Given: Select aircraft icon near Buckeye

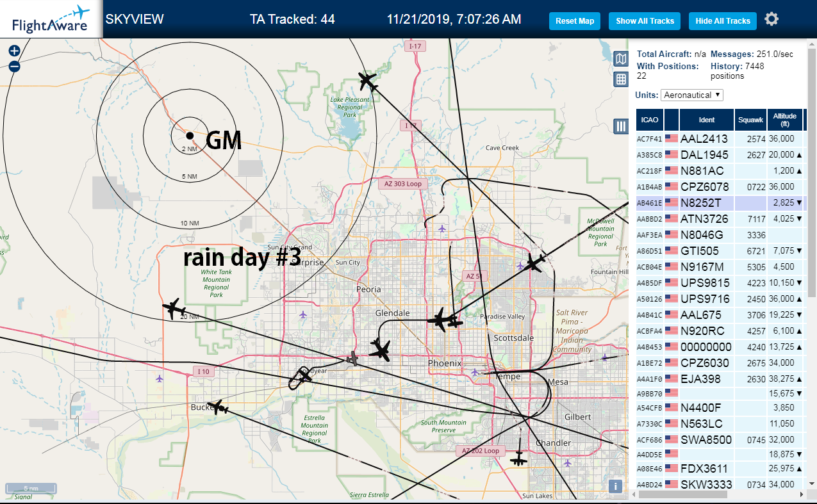Looking at the screenshot, I should point(219,407).
